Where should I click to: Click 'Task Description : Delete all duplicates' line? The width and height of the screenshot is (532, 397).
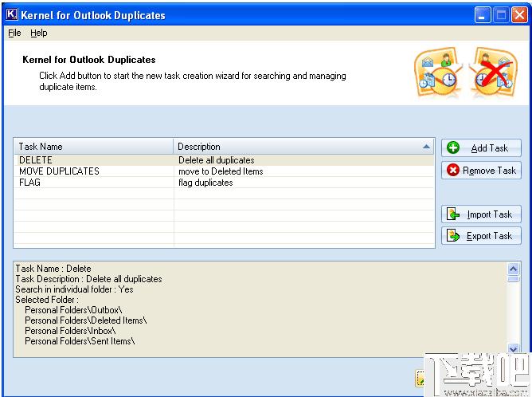click(88, 279)
